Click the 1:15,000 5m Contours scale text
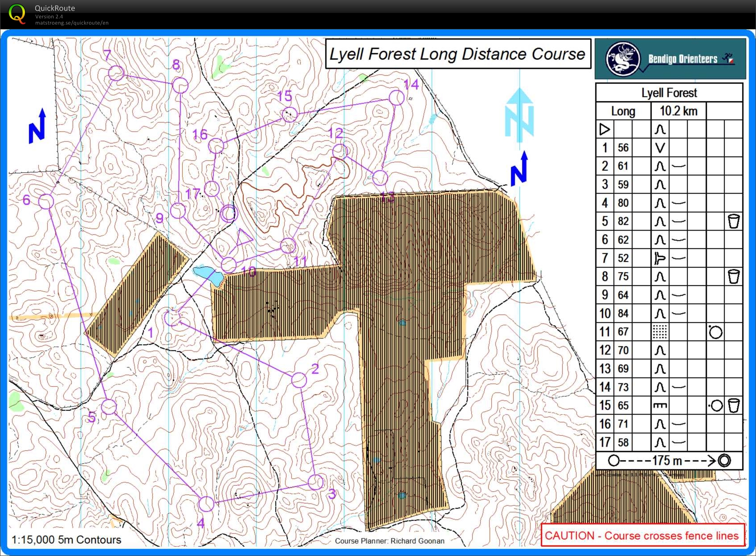Image resolution: width=756 pixels, height=556 pixels. click(66, 540)
